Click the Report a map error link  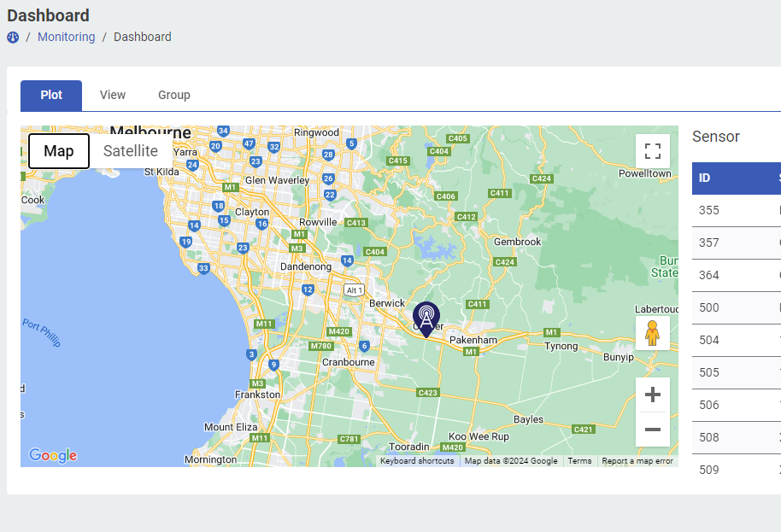pyautogui.click(x=635, y=460)
